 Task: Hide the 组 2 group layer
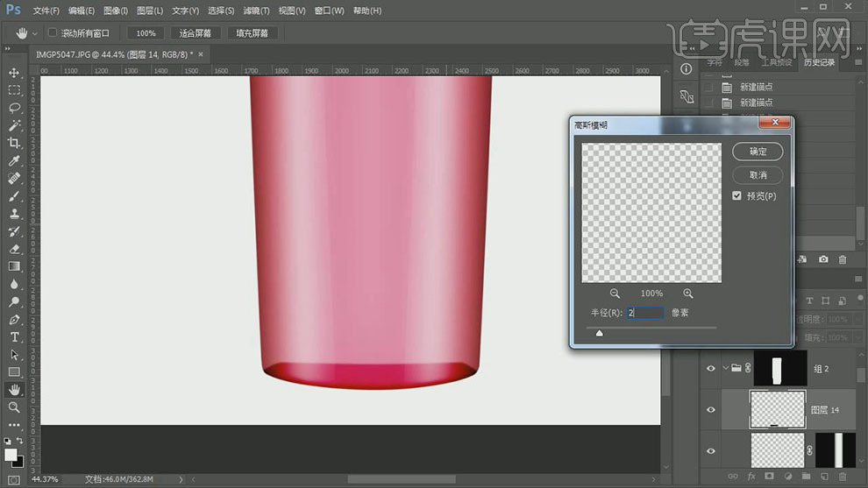(711, 369)
